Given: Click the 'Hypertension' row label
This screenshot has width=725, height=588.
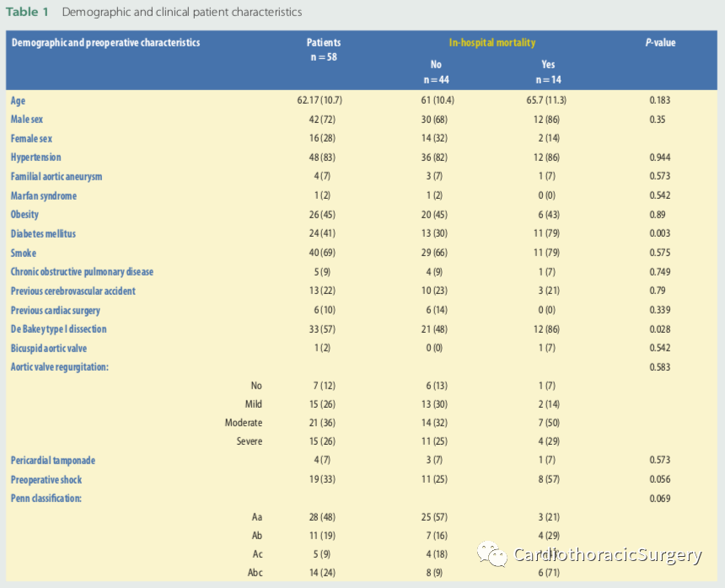Looking at the screenshot, I should pos(35,158).
